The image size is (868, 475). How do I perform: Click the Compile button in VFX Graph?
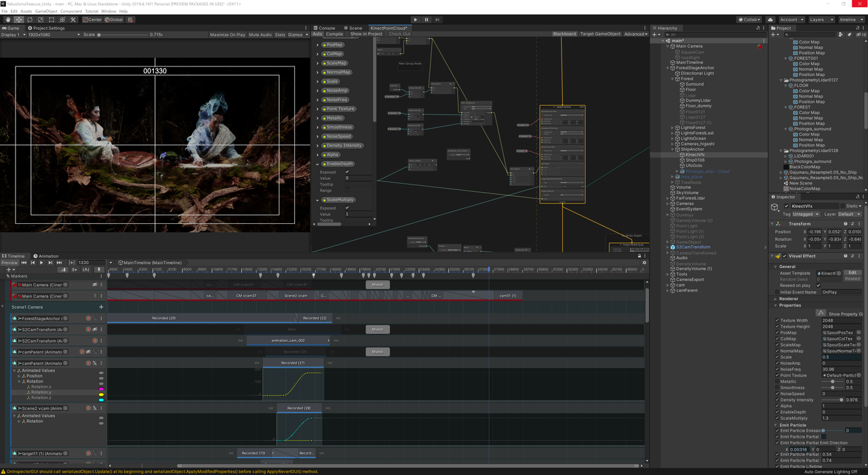coord(334,34)
